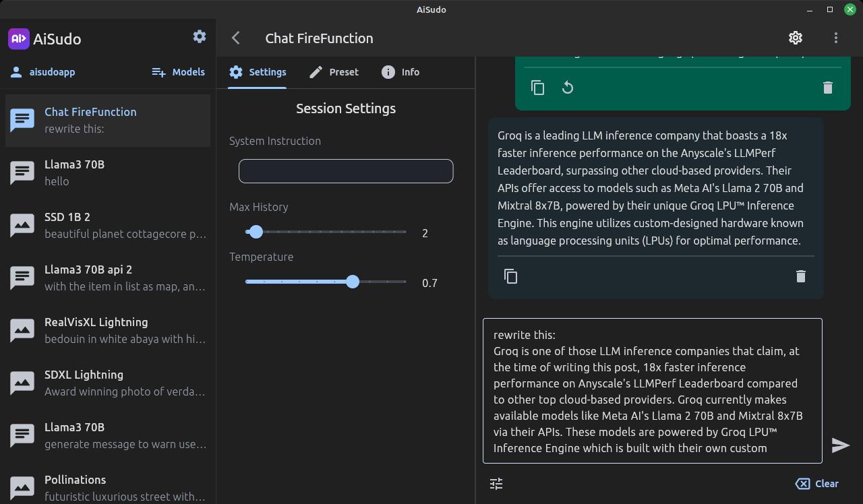This screenshot has width=863, height=504.
Task: Minimize the AiSudo window
Action: click(x=810, y=9)
